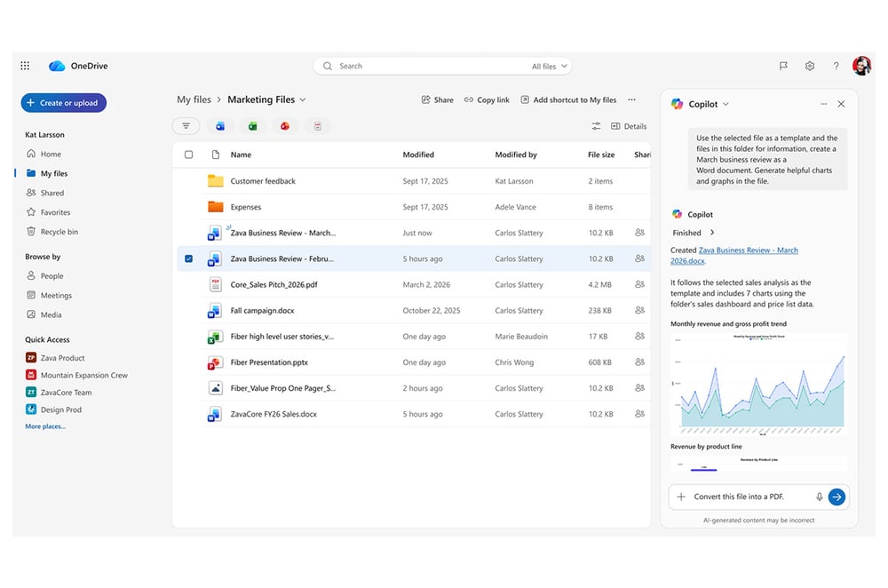The image size is (888, 588).
Task: Click the Customer feedback folder icon
Action: (x=215, y=181)
